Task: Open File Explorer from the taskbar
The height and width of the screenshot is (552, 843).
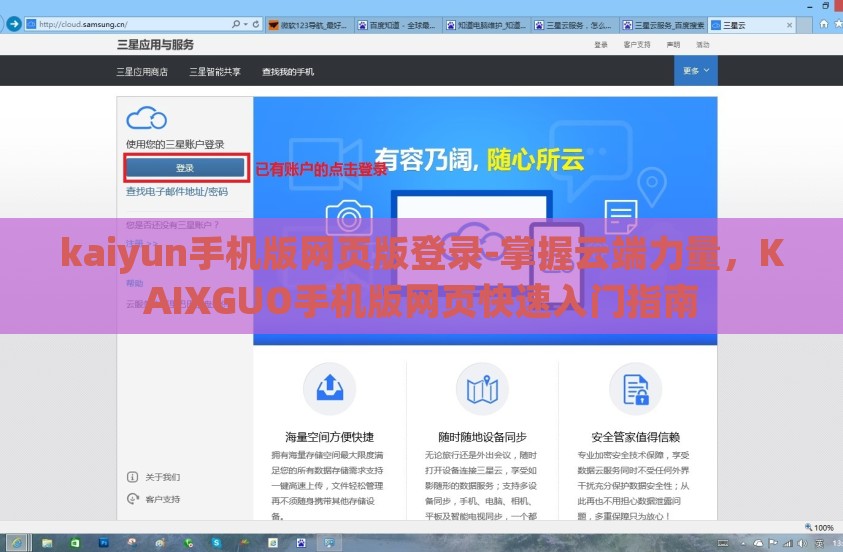Action: coord(47,543)
